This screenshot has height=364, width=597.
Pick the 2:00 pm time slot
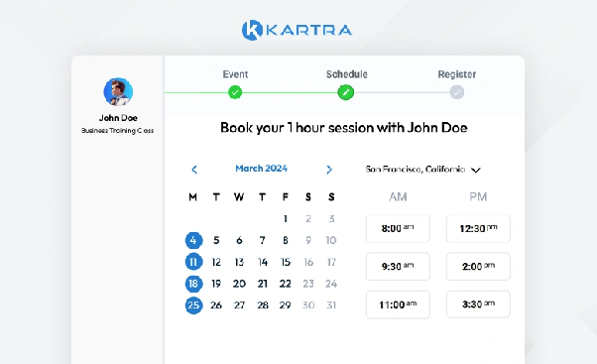[478, 266]
